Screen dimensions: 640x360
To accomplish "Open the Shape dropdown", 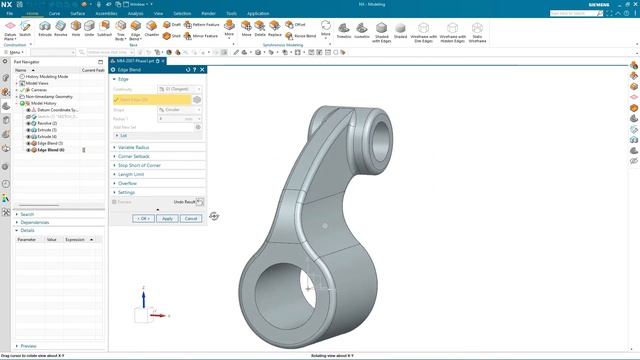I will pyautogui.click(x=180, y=110).
